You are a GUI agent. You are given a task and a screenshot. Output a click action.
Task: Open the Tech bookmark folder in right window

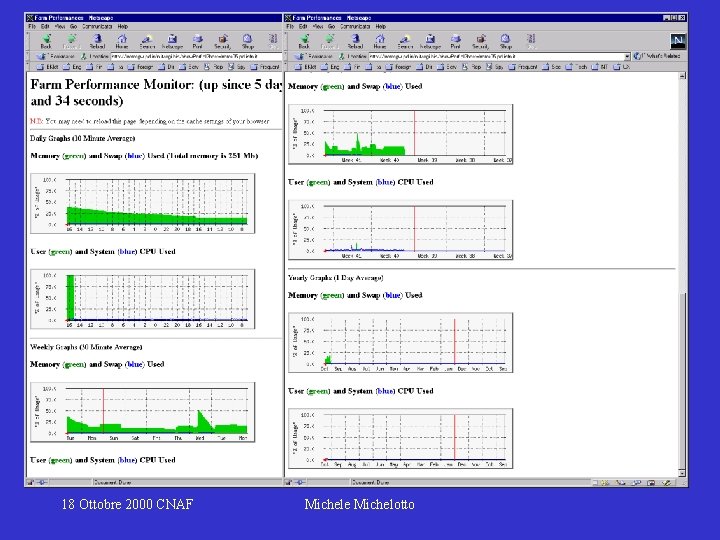[x=576, y=67]
